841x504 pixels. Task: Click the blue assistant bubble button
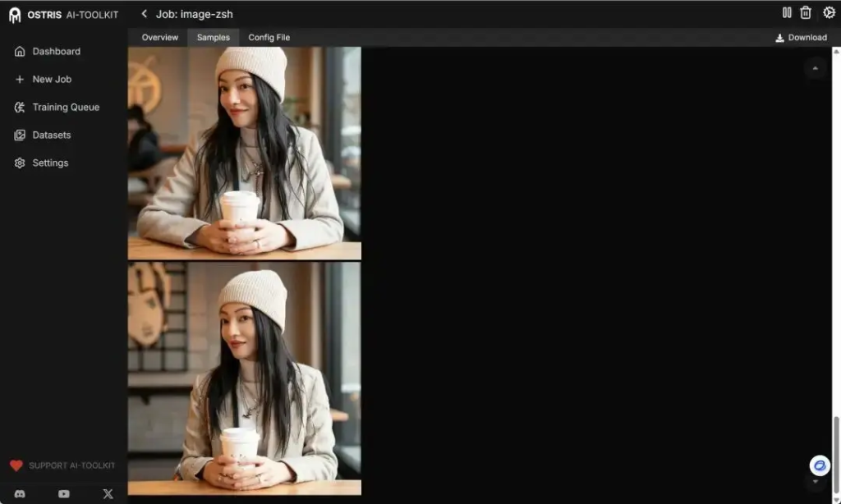coord(819,465)
